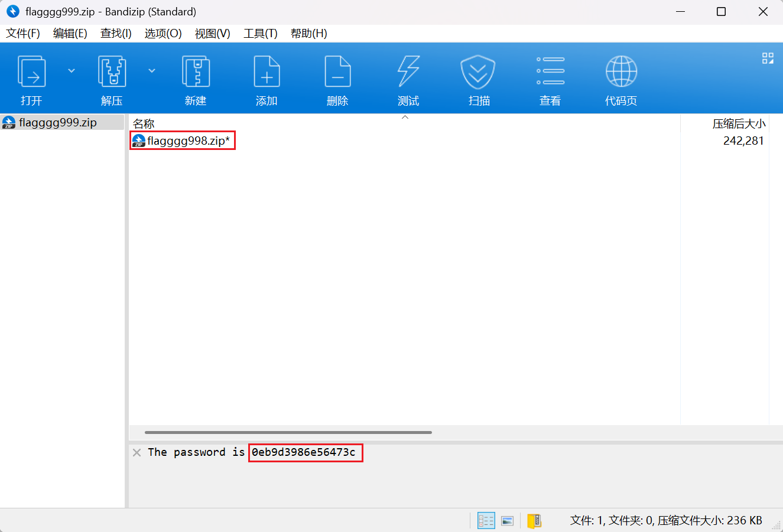Click the Extract (解压) toolbar icon
The height and width of the screenshot is (532, 783).
tap(112, 72)
